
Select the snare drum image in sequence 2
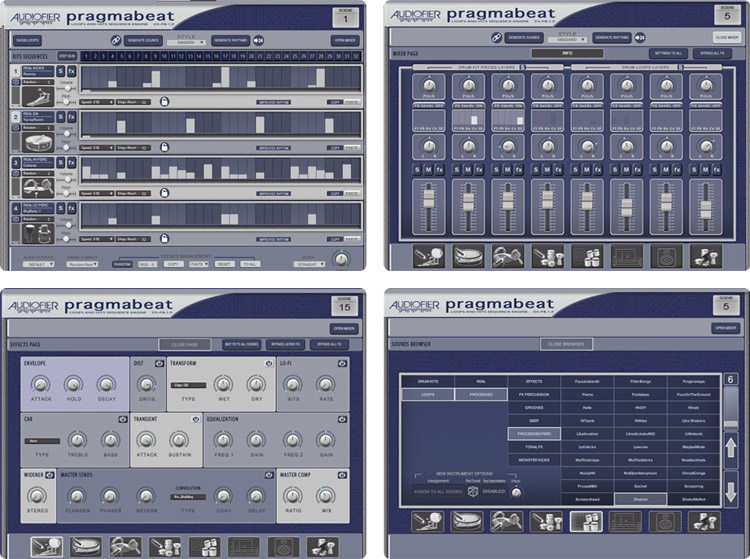38,142
